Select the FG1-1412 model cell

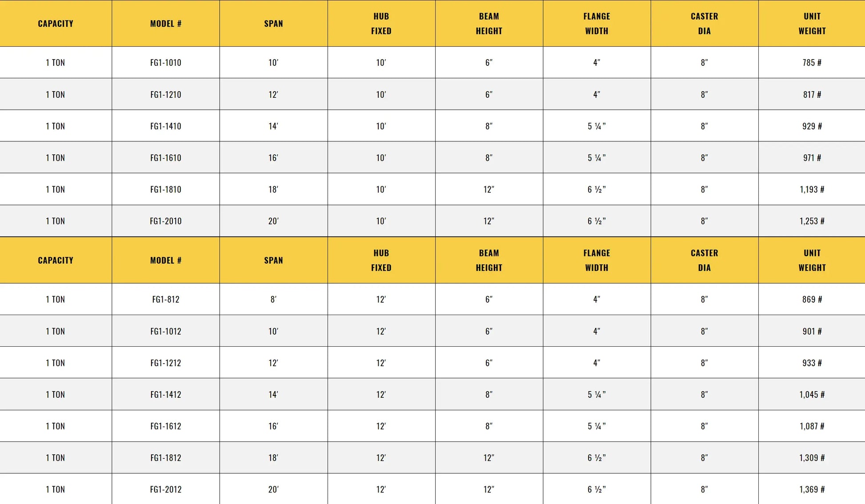[166, 394]
